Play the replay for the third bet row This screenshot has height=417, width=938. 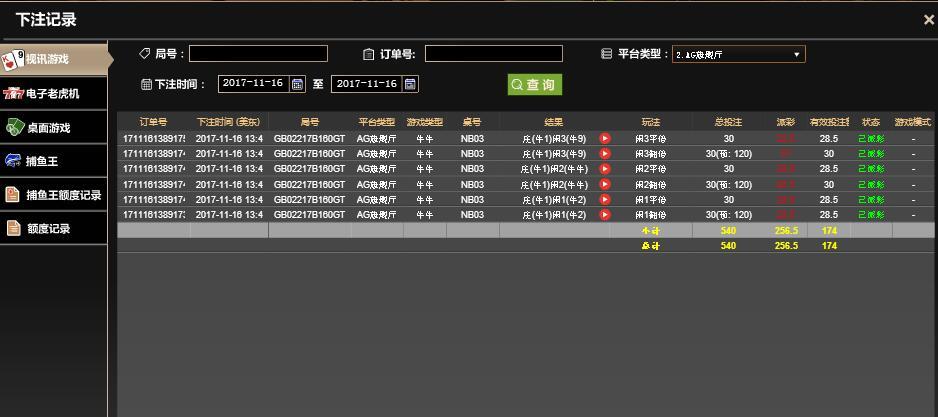click(605, 169)
